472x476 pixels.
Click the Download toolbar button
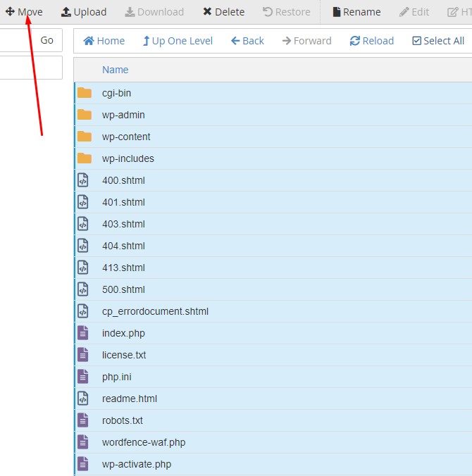(x=154, y=12)
